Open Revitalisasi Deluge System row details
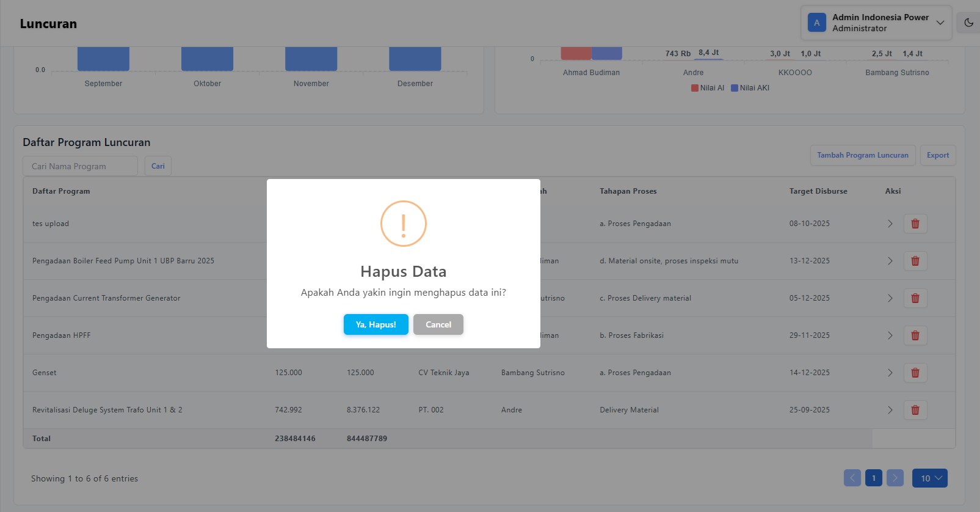 point(890,410)
